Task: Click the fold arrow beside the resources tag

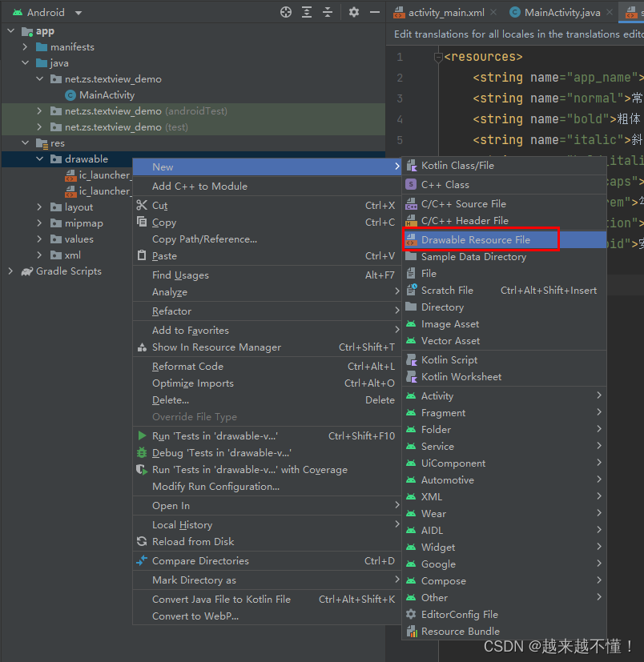Action: (x=437, y=57)
